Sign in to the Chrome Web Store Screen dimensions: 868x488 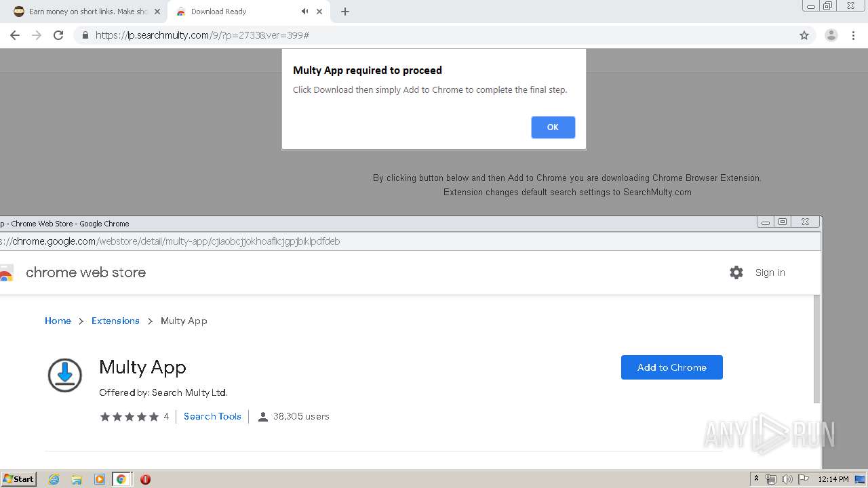770,272
